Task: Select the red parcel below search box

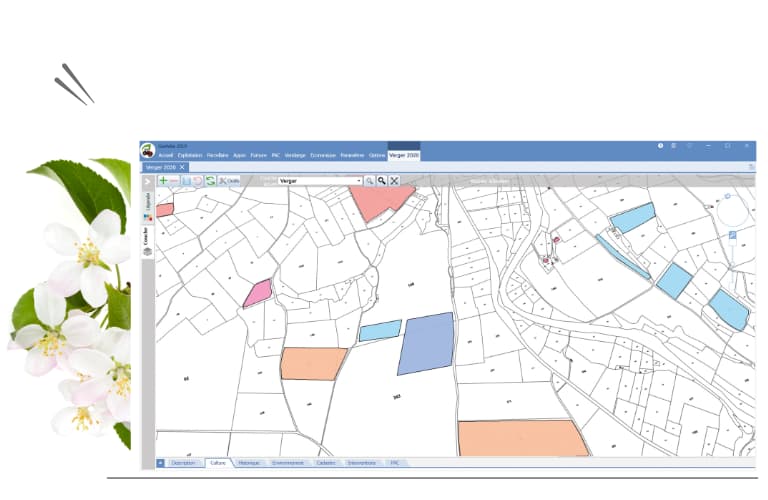Action: (381, 201)
